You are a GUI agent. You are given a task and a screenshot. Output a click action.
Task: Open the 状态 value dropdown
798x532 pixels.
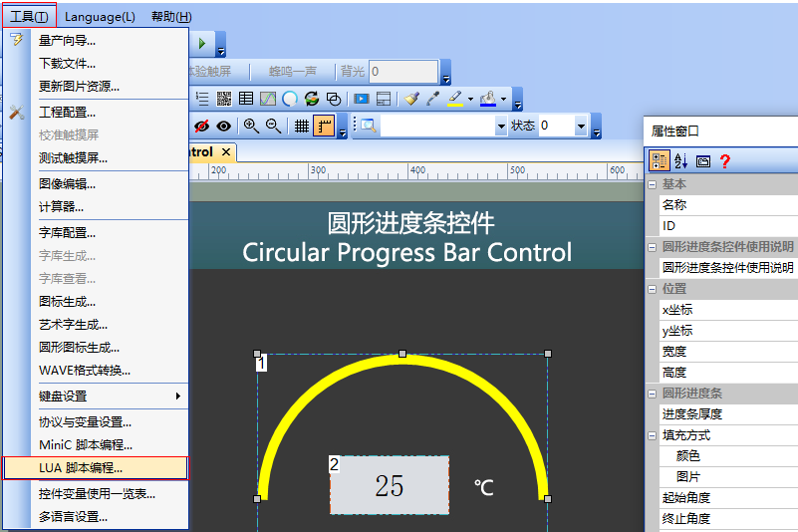(x=581, y=126)
